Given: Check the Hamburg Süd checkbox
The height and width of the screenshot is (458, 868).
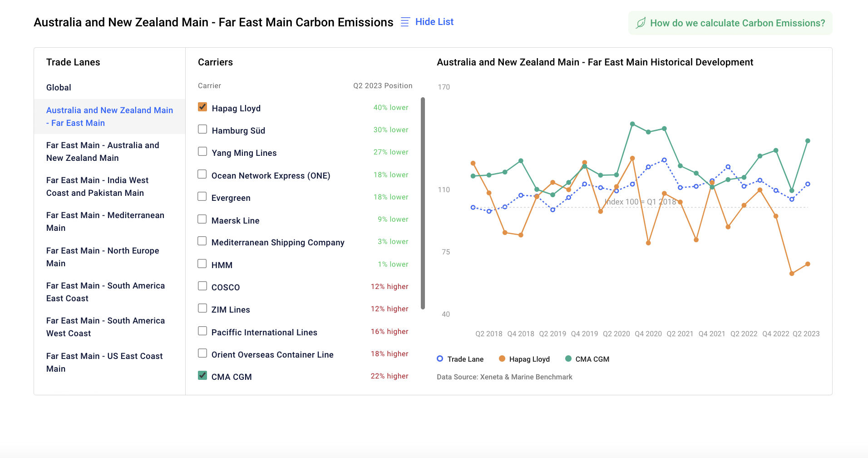Looking at the screenshot, I should [202, 129].
